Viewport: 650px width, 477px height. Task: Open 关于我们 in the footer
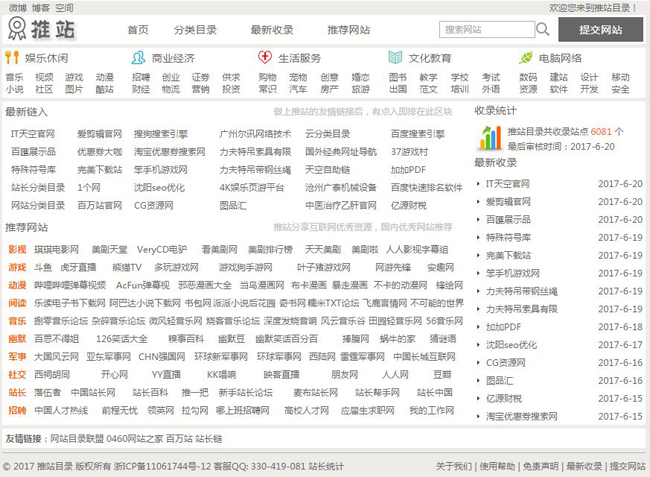[454, 466]
